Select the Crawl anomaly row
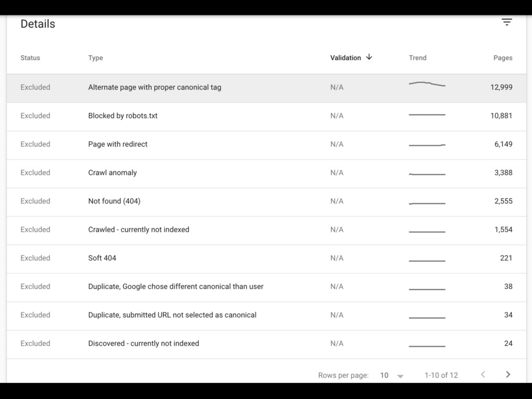The image size is (532, 399). pos(267,174)
